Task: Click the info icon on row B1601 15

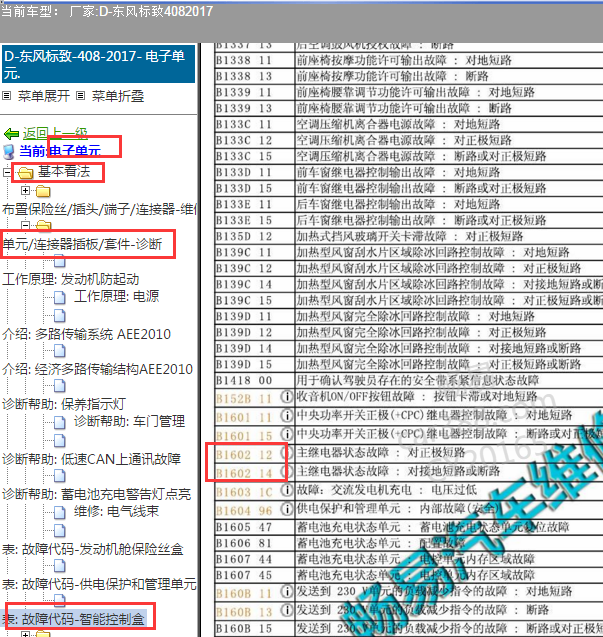Action: coord(287,434)
